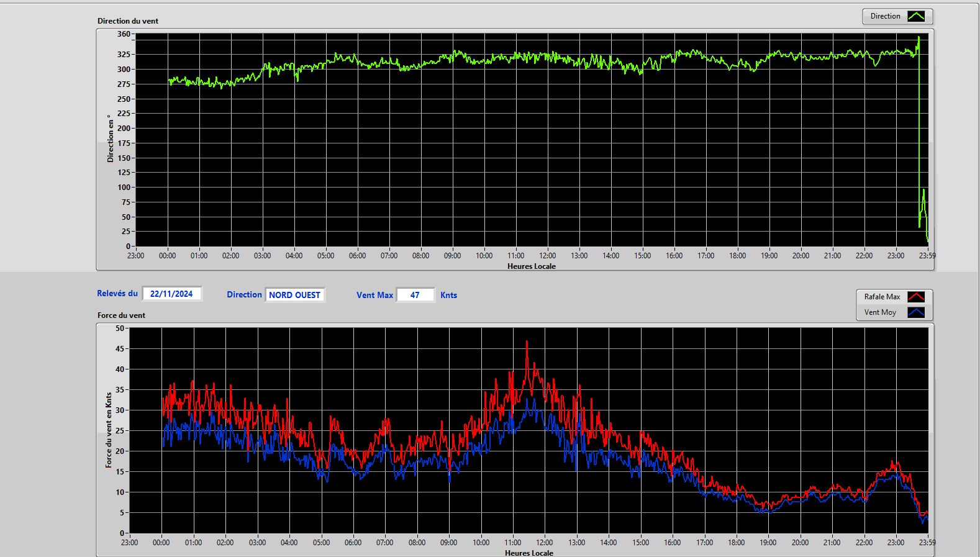Click the 23:59 tick on direction chart
This screenshot has width=980, height=557.
coord(927,255)
